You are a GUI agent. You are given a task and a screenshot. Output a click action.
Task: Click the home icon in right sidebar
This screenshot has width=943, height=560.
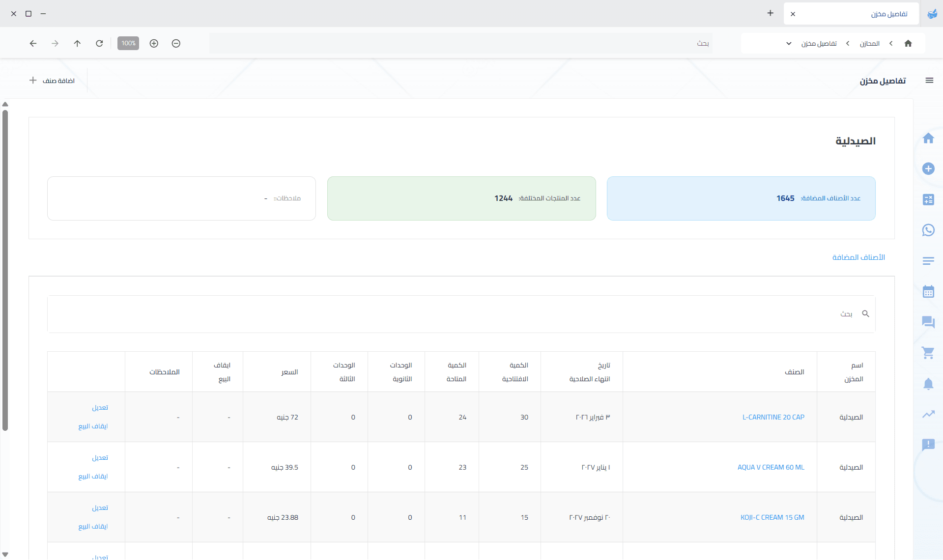pos(928,138)
